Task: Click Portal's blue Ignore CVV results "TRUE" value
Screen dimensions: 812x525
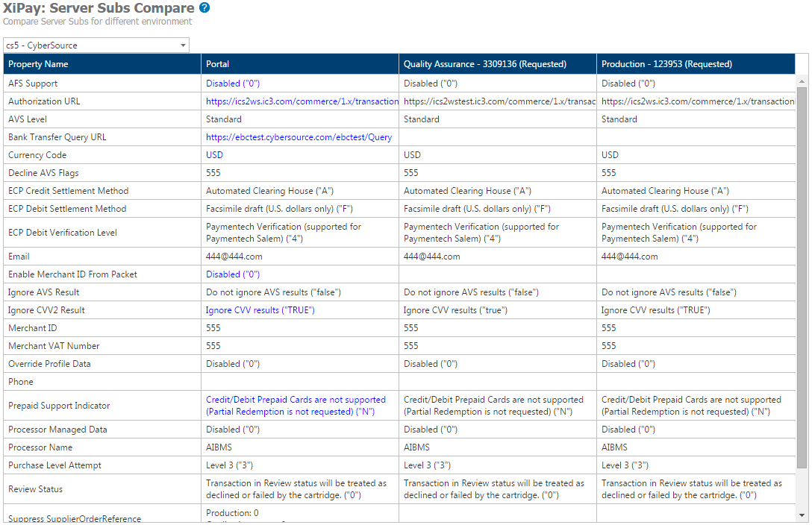Action: (260, 310)
